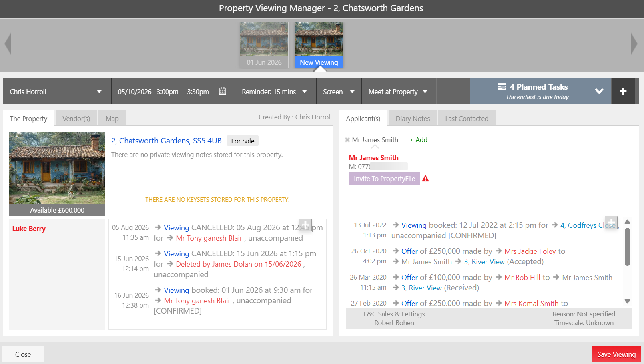The height and width of the screenshot is (364, 644).
Task: Click the plus icon beside Planned Tasks
Action: click(x=623, y=91)
